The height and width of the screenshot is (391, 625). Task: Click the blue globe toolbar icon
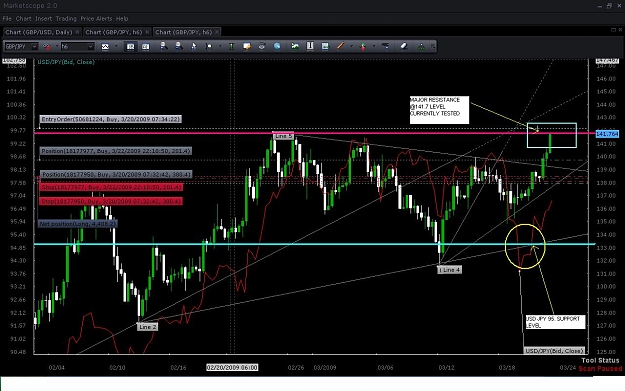pos(277,46)
